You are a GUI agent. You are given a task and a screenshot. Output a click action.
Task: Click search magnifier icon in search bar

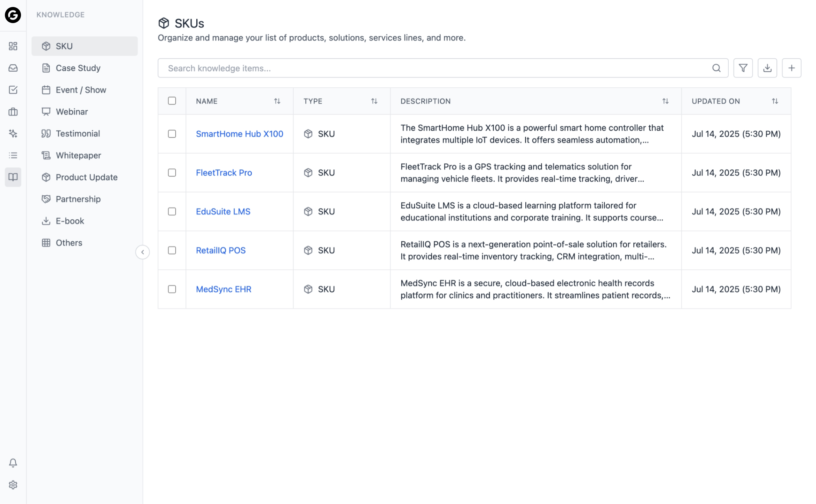point(716,68)
